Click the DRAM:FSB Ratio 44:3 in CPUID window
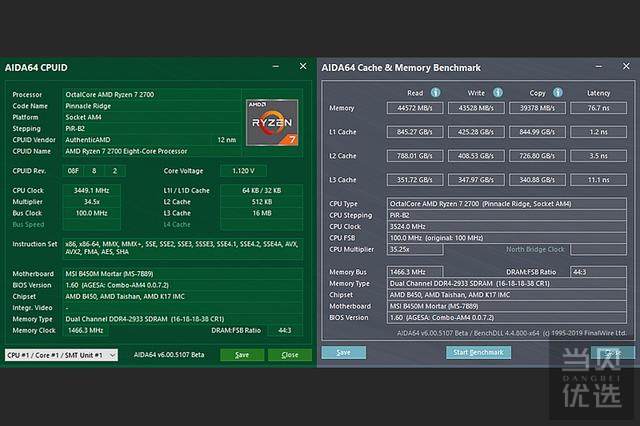 (x=284, y=331)
